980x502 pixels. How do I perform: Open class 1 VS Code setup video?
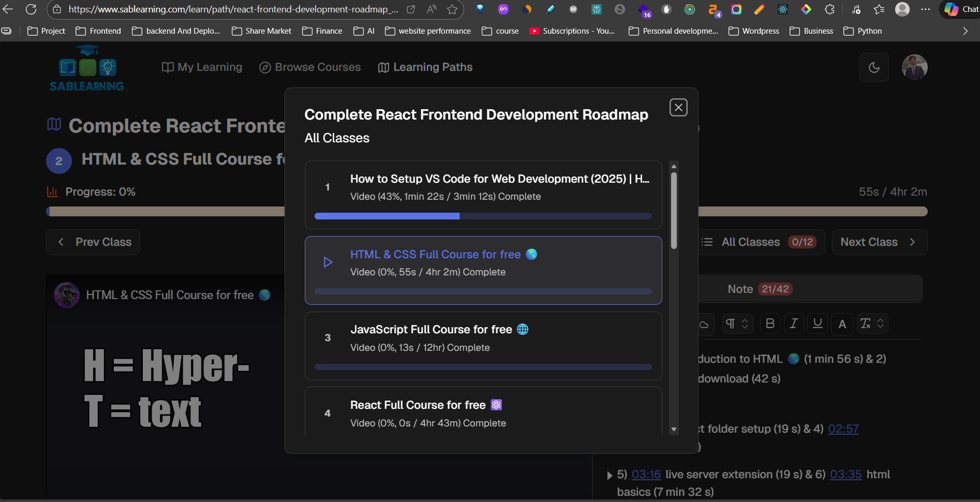click(x=483, y=195)
